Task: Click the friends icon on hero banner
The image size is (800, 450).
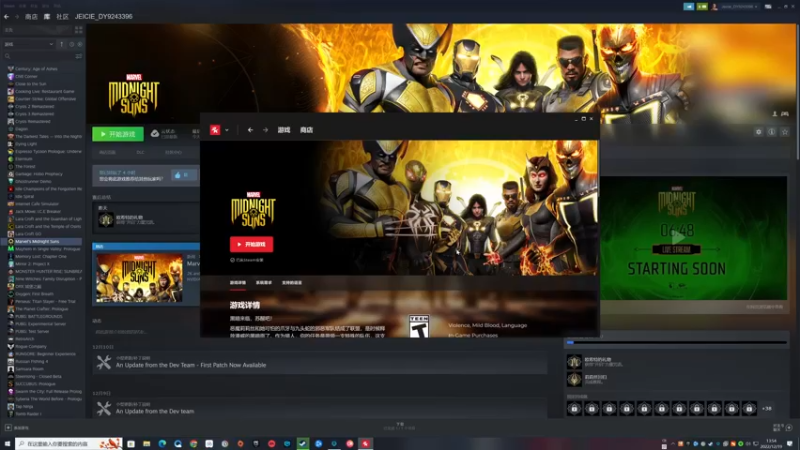Action: click(x=775, y=114)
